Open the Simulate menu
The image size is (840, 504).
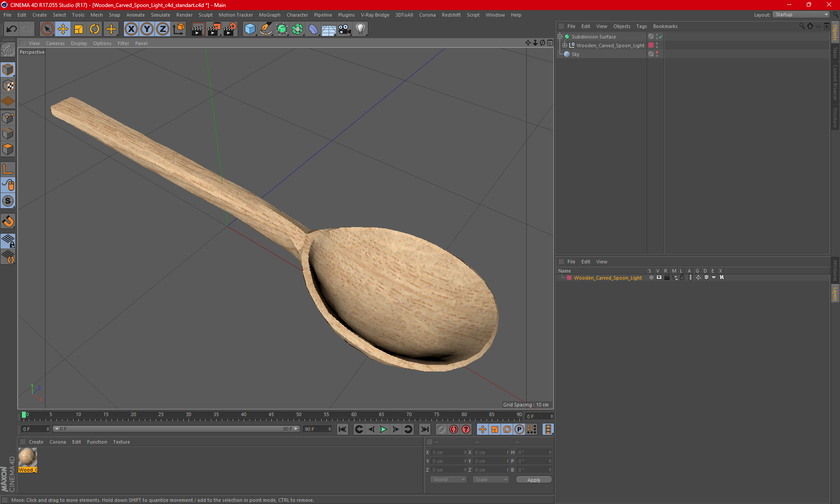pyautogui.click(x=161, y=15)
